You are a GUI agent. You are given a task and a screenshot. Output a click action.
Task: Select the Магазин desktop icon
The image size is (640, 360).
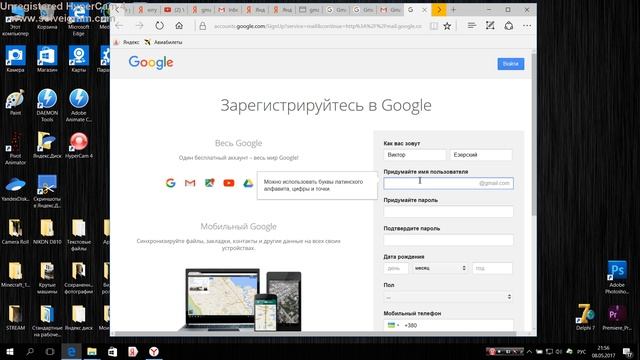(47, 60)
